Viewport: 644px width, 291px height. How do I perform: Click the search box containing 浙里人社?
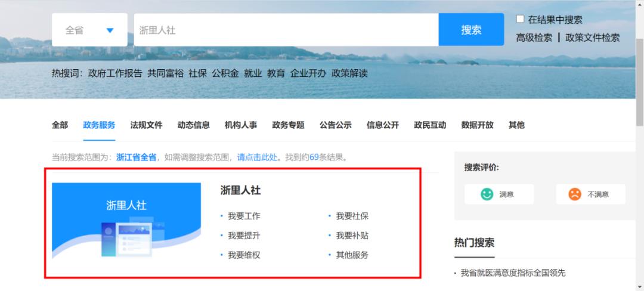(x=286, y=30)
